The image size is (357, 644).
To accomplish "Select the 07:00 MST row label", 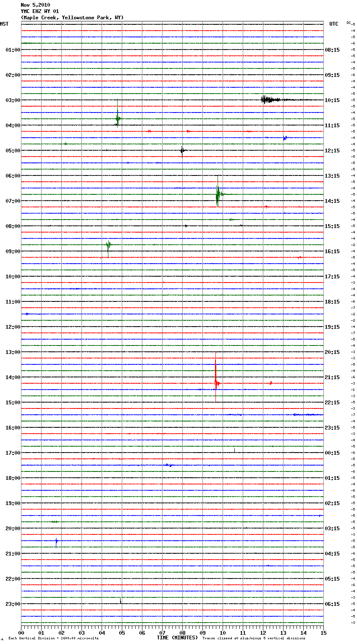I will pos(13,201).
